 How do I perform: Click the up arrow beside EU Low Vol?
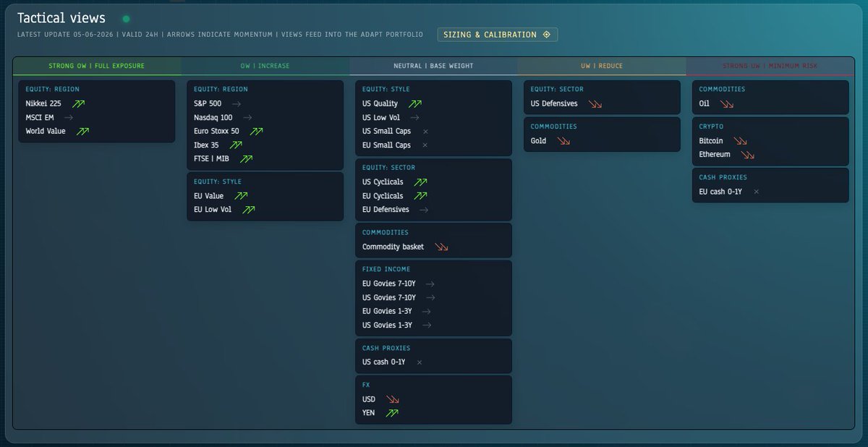[x=248, y=210]
